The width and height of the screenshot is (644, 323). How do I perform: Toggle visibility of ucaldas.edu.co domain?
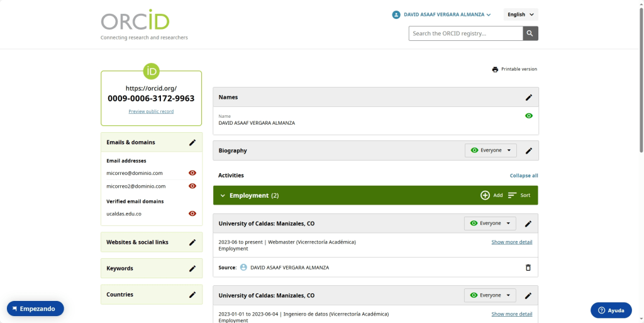(192, 213)
